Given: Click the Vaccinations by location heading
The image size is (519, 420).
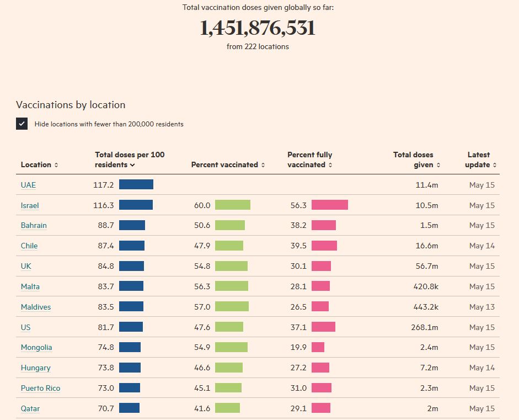Looking at the screenshot, I should point(71,105).
